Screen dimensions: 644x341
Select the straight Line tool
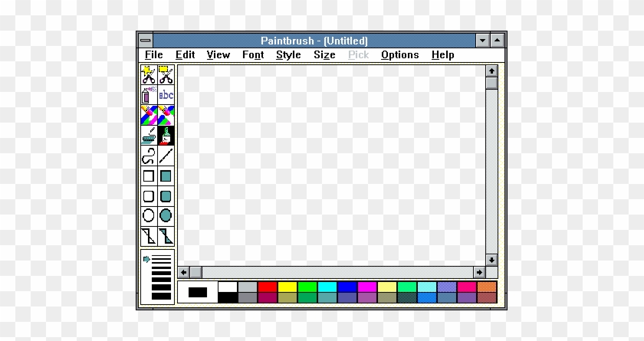tap(166, 156)
